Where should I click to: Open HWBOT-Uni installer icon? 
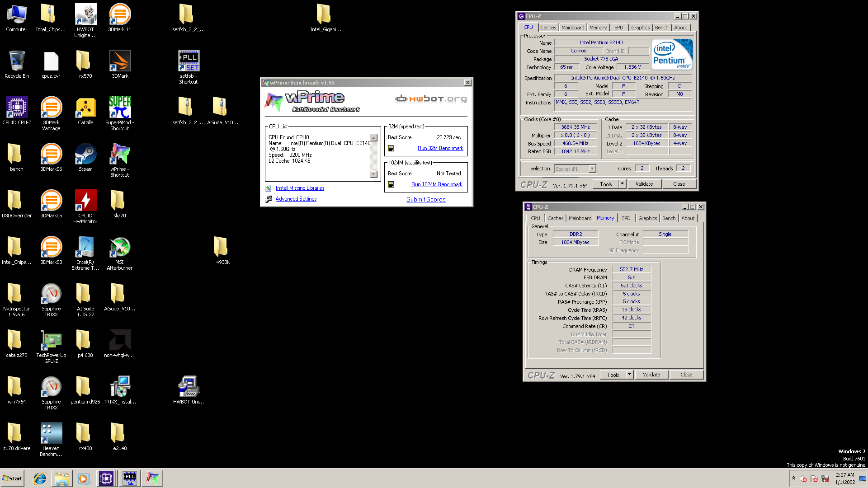pos(189,390)
